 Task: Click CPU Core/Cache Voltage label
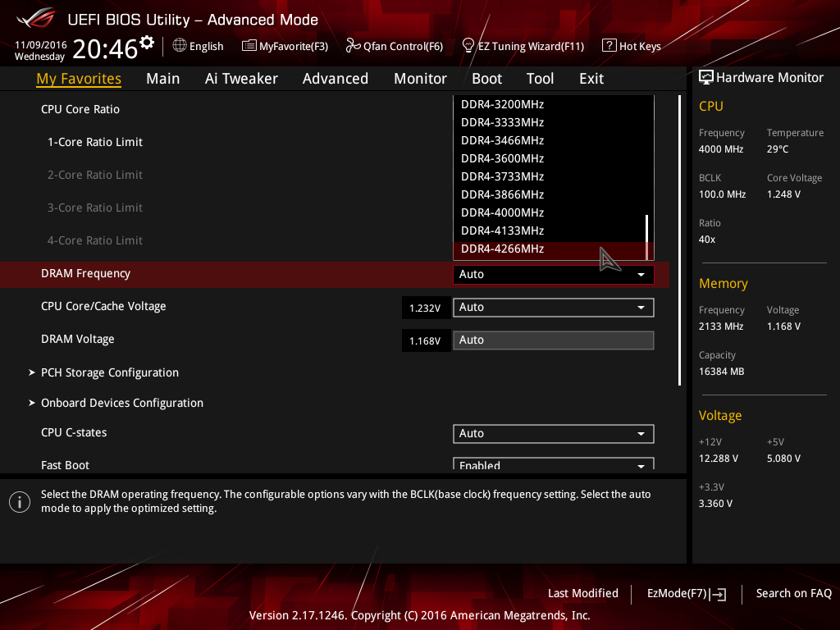[103, 307]
